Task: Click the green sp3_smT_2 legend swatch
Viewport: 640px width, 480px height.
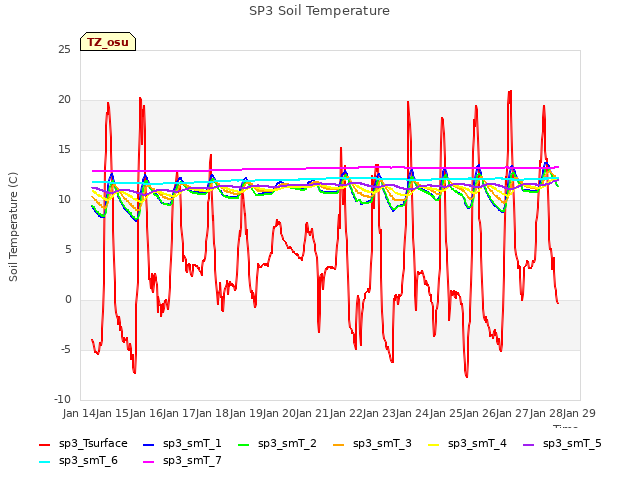Action: [x=244, y=444]
